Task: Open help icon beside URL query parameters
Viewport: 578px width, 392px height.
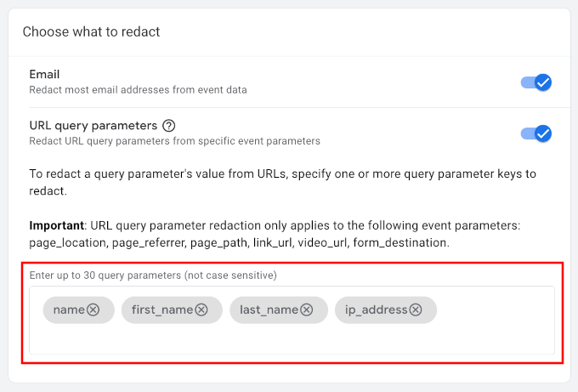Action: click(x=168, y=126)
